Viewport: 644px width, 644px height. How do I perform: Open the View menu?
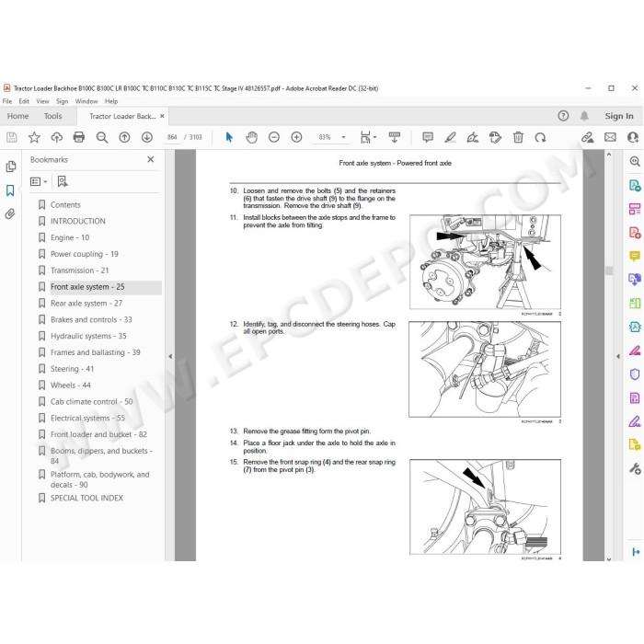[x=42, y=101]
